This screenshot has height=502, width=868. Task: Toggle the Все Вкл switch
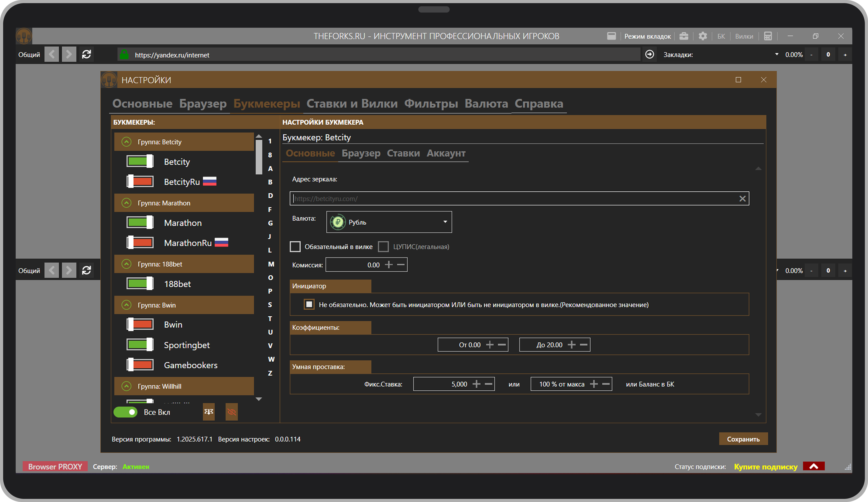(x=126, y=412)
